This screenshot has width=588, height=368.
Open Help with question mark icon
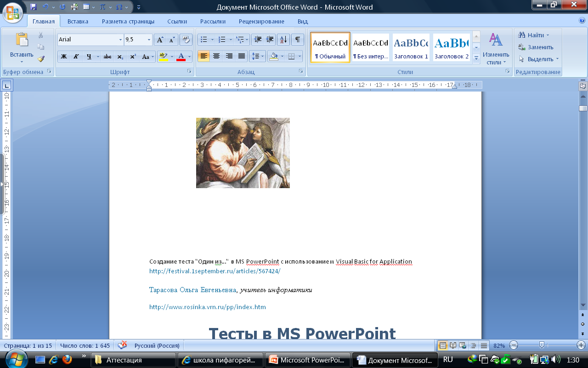tap(582, 21)
